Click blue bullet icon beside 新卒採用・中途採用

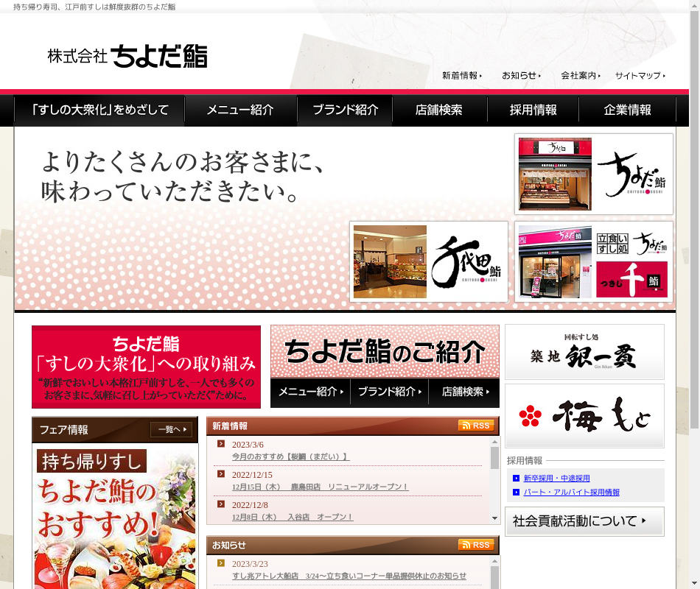click(x=516, y=479)
